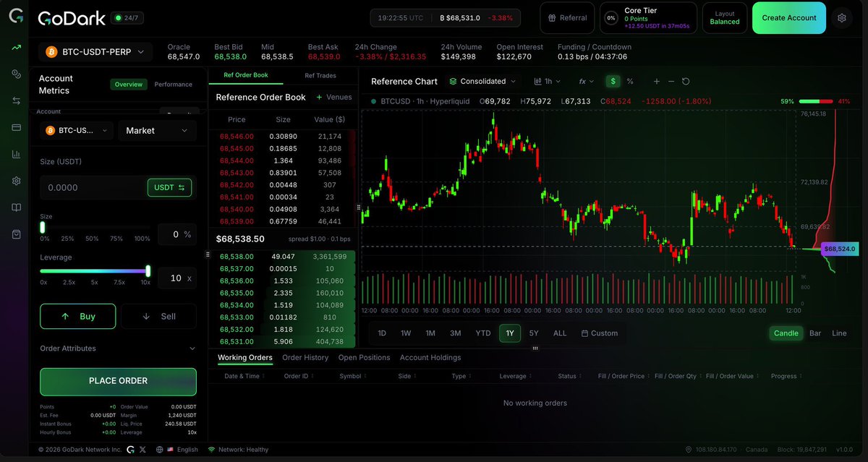
Task: Open settings gear in top right
Action: (x=841, y=18)
